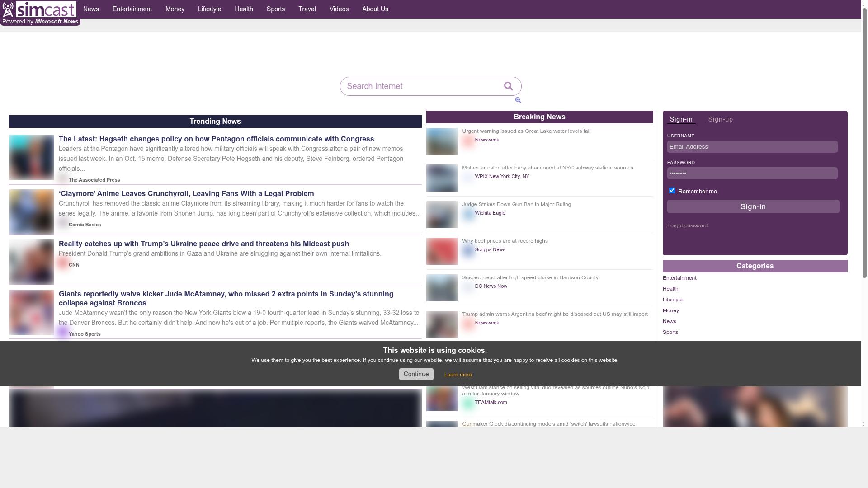Open the Claymore anime article thumbnail
868x488 pixels.
tap(32, 212)
